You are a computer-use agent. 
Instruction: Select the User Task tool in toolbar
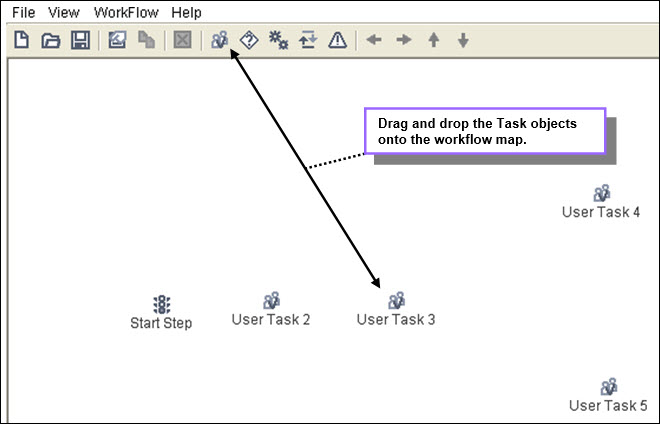(219, 40)
